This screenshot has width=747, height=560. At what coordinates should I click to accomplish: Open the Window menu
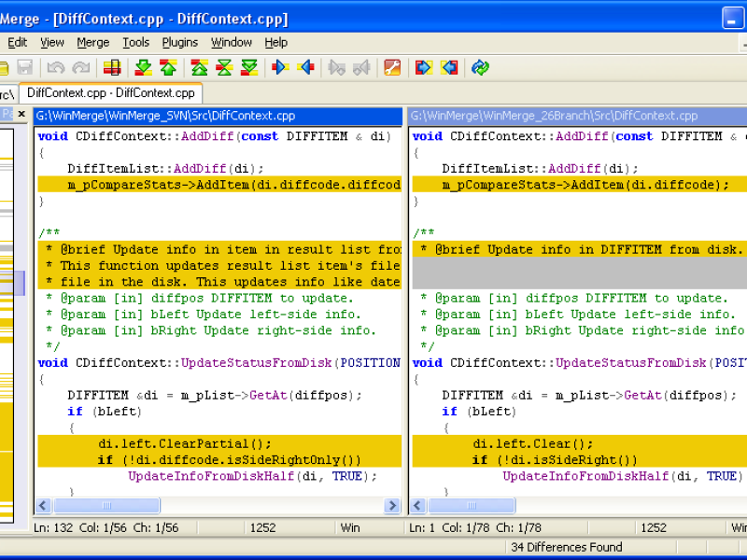(231, 42)
